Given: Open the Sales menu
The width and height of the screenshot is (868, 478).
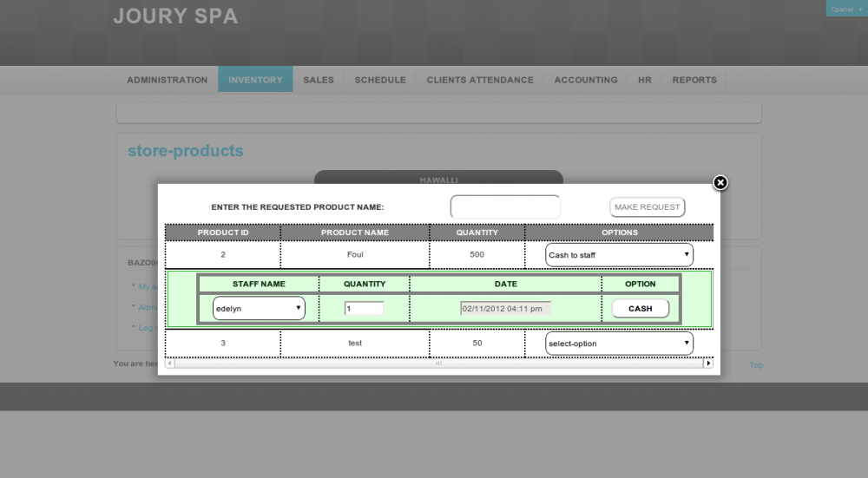Looking at the screenshot, I should [x=319, y=80].
